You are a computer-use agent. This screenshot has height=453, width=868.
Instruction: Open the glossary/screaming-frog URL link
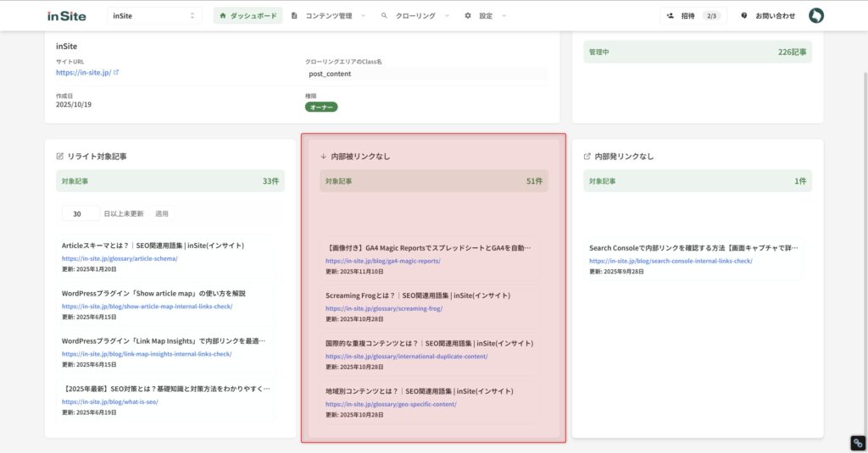point(384,308)
